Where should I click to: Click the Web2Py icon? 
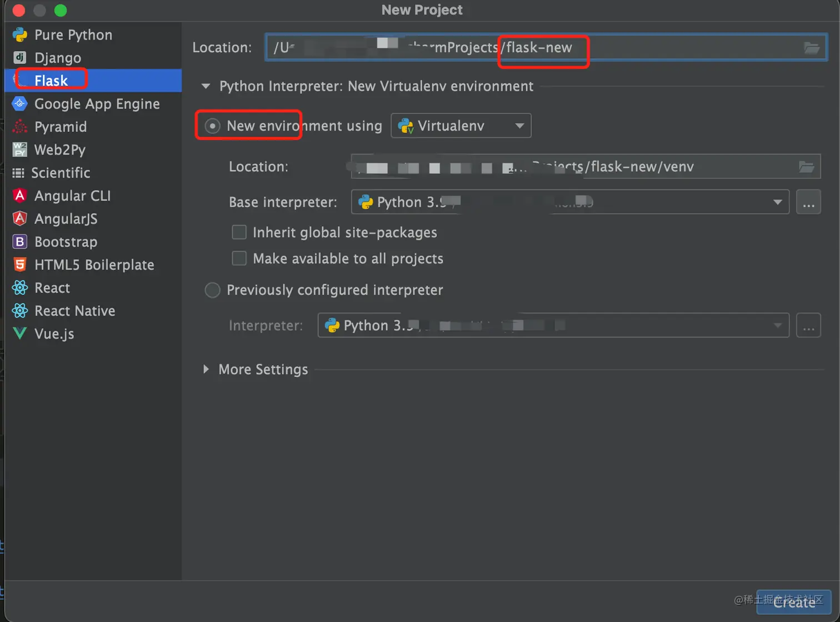point(20,150)
